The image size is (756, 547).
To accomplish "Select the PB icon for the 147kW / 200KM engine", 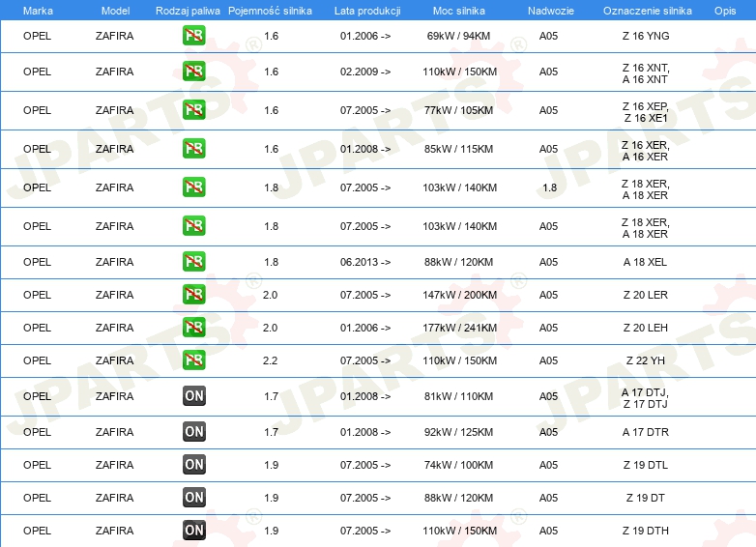I will pyautogui.click(x=194, y=295).
